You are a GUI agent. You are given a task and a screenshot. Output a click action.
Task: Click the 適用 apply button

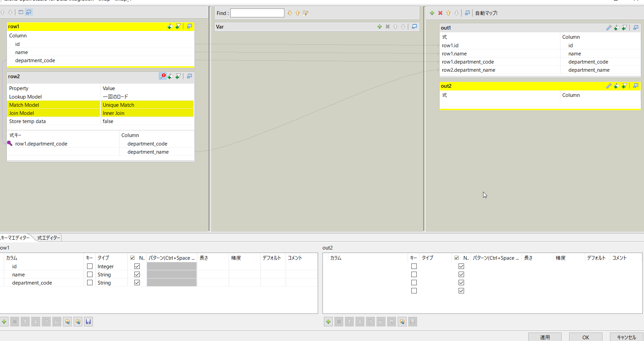[x=545, y=337]
